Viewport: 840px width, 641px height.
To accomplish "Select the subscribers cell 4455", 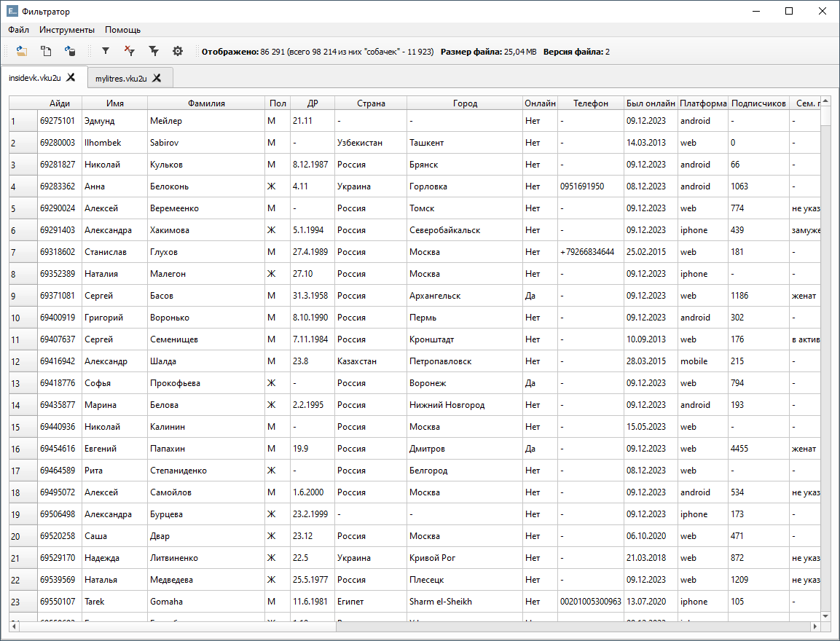I will tap(758, 449).
